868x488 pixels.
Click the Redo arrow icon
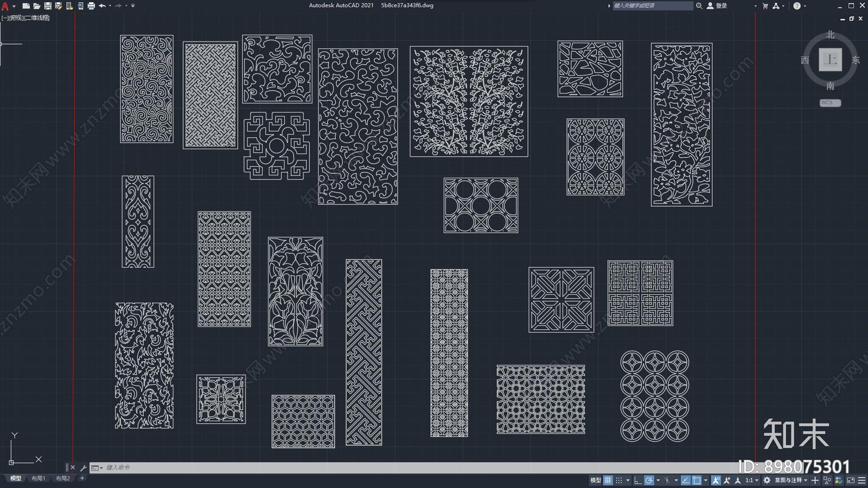pos(118,6)
